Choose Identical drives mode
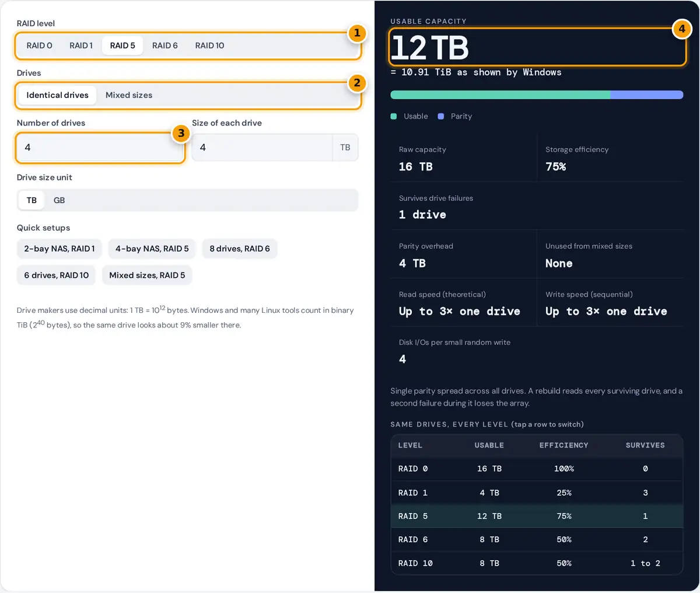Viewport: 700px width, 593px height. [57, 95]
